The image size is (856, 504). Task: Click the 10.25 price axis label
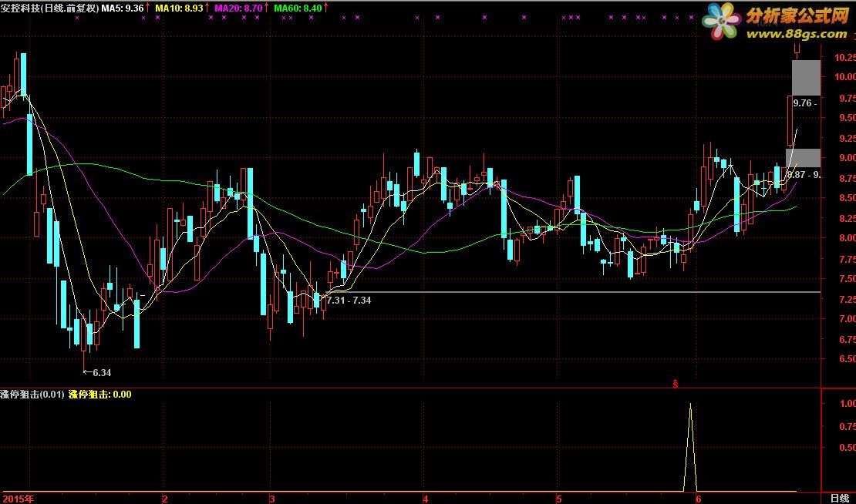[844, 57]
